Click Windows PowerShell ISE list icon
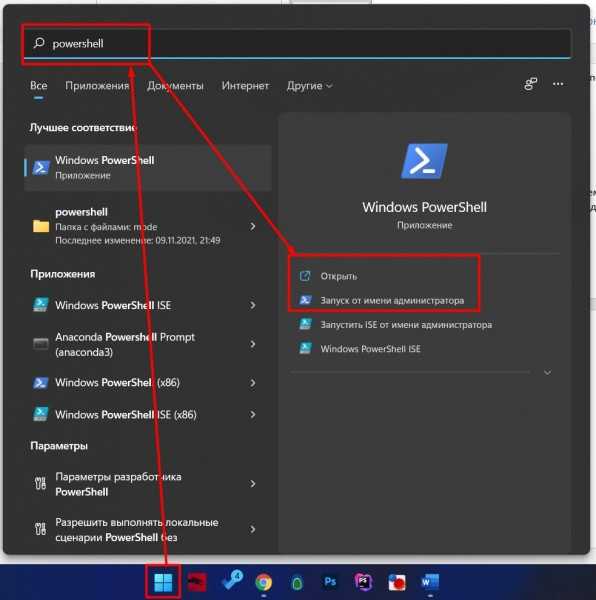Image resolution: width=596 pixels, height=600 pixels. [41, 305]
